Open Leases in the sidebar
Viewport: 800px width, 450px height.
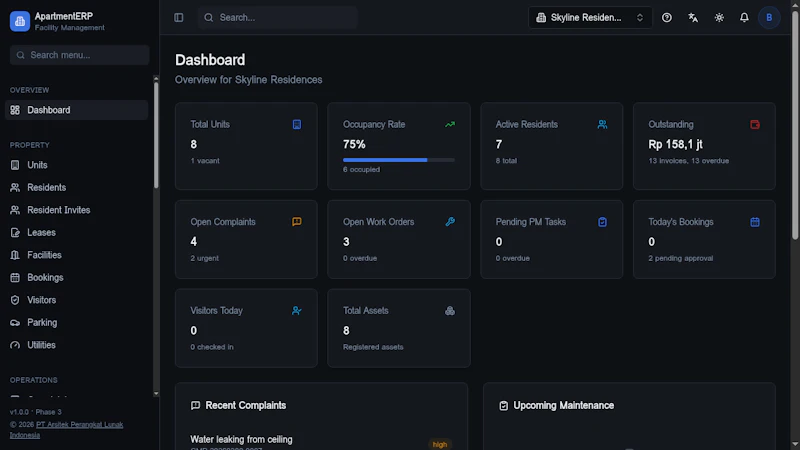coord(77,233)
